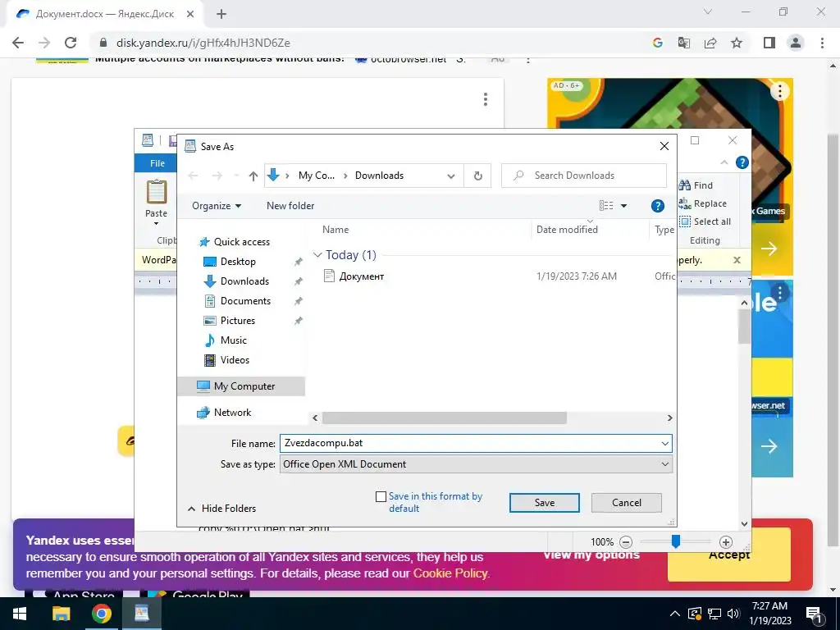The image size is (840, 630).
Task: Share this page icon in Chrome
Action: coord(710,43)
